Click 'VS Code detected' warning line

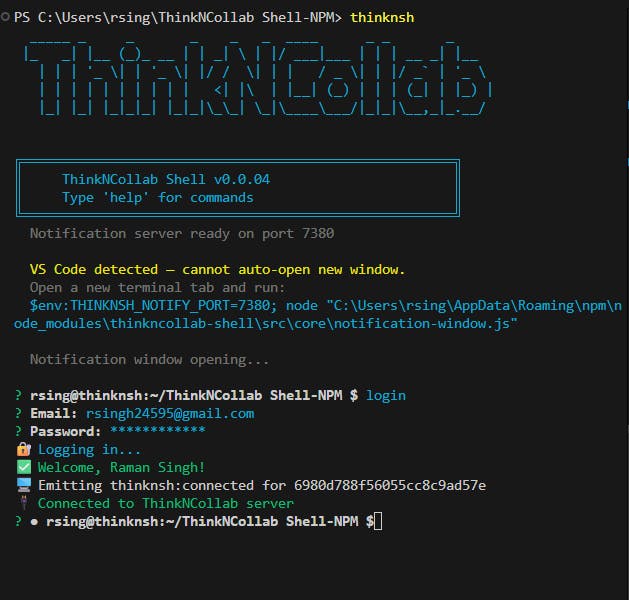[217, 270]
